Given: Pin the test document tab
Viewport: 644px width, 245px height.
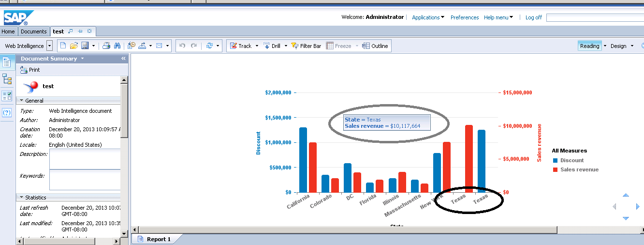Looking at the screenshot, I should click(x=80, y=31).
